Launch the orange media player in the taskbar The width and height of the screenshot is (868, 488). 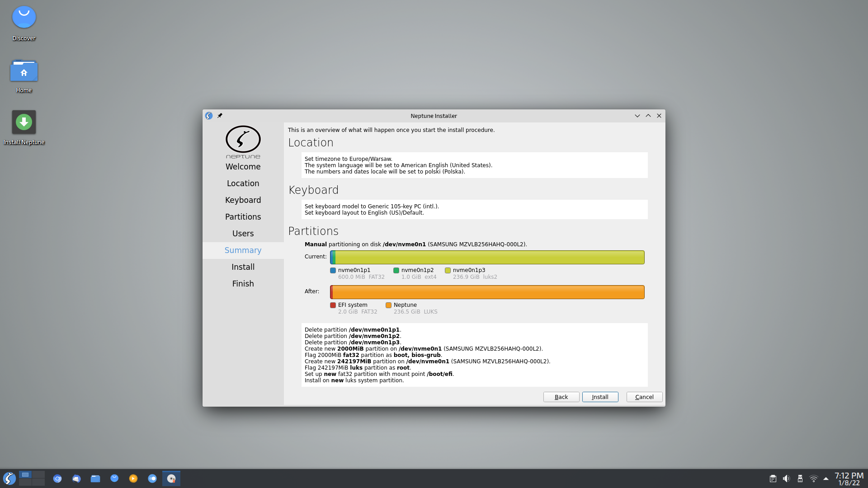[133, 479]
